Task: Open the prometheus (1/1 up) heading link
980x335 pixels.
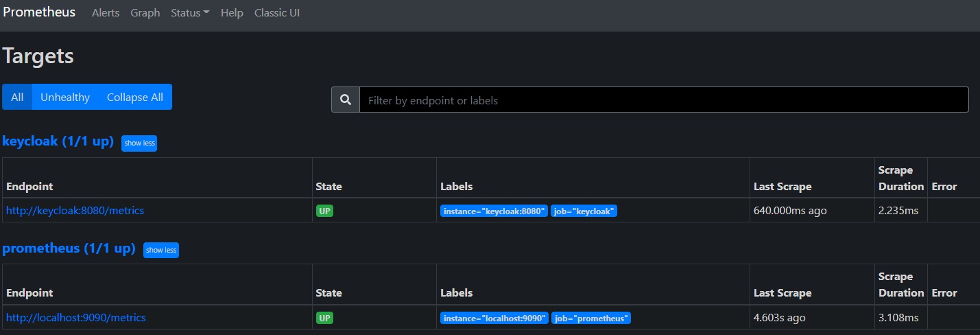Action: [69, 249]
